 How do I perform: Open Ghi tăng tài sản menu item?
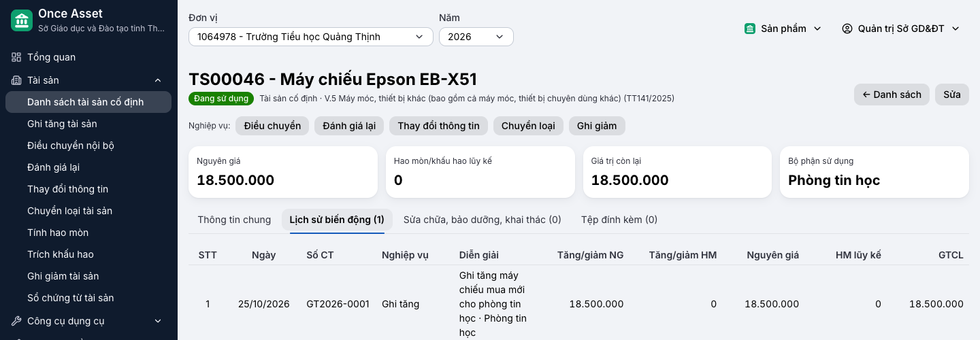pos(88,124)
